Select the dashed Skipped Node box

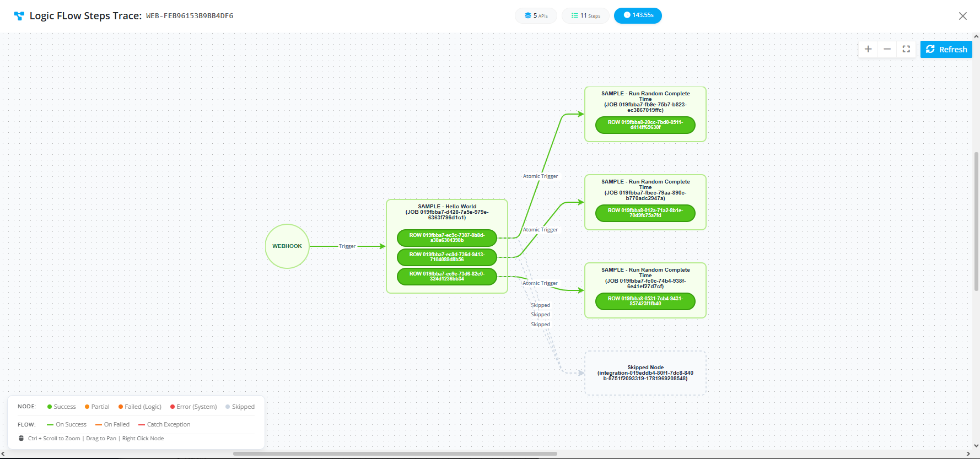(x=645, y=373)
